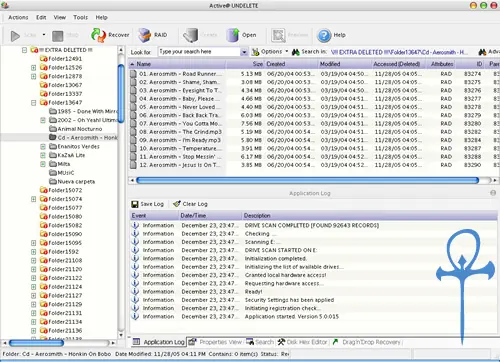Click the deleted folder icon of Folder15072
This screenshot has width=500, height=362.
pyautogui.click(x=44, y=190)
